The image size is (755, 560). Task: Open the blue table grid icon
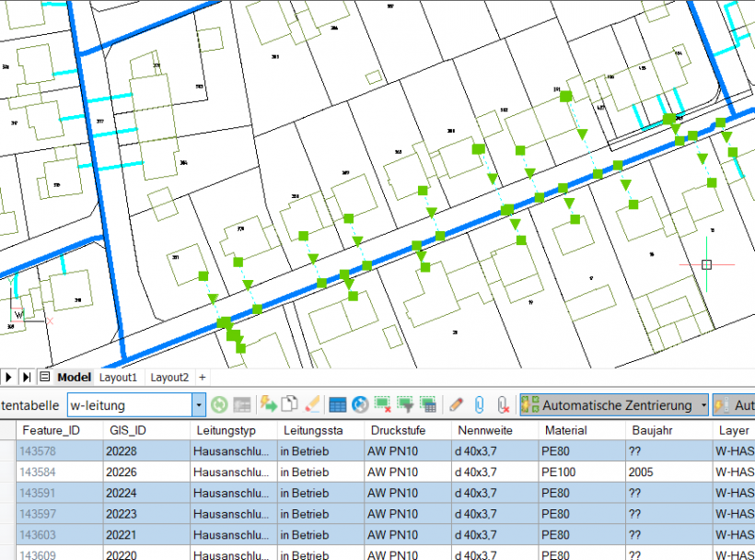[337, 404]
